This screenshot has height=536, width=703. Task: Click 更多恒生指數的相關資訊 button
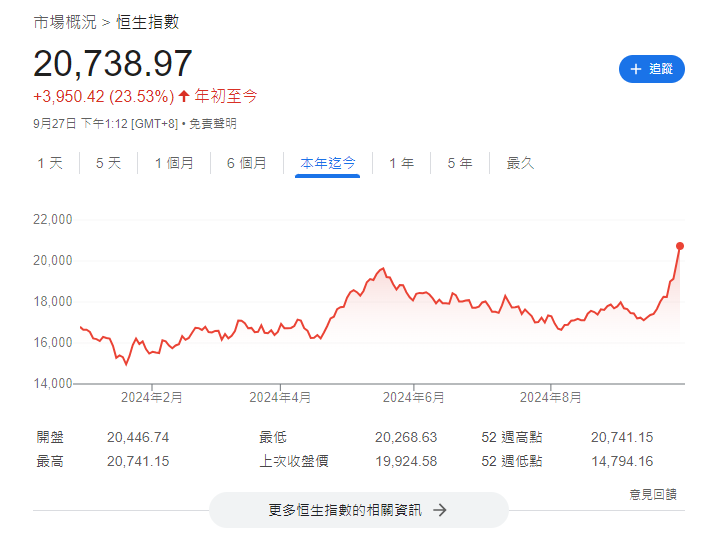[358, 510]
